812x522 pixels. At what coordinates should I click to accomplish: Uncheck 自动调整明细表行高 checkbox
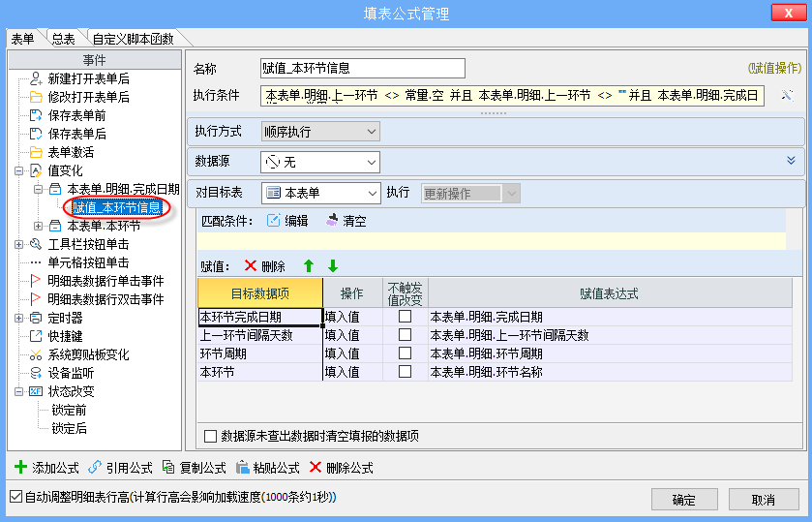coord(16,497)
